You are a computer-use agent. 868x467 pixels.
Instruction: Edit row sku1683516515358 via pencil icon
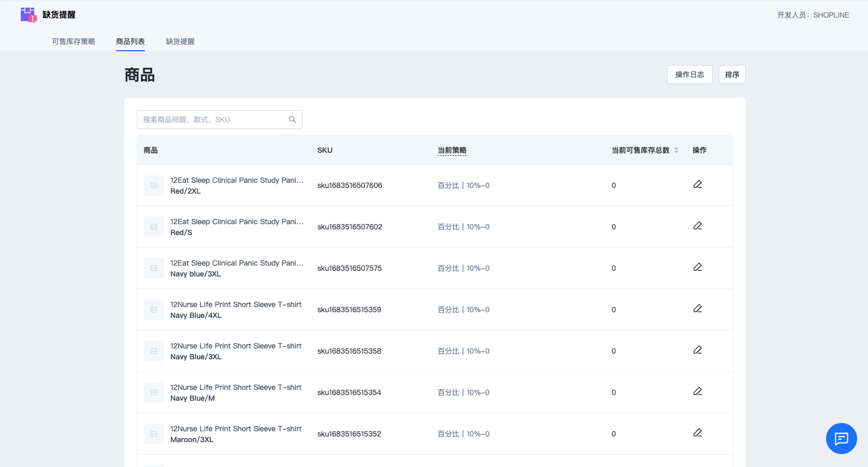698,350
